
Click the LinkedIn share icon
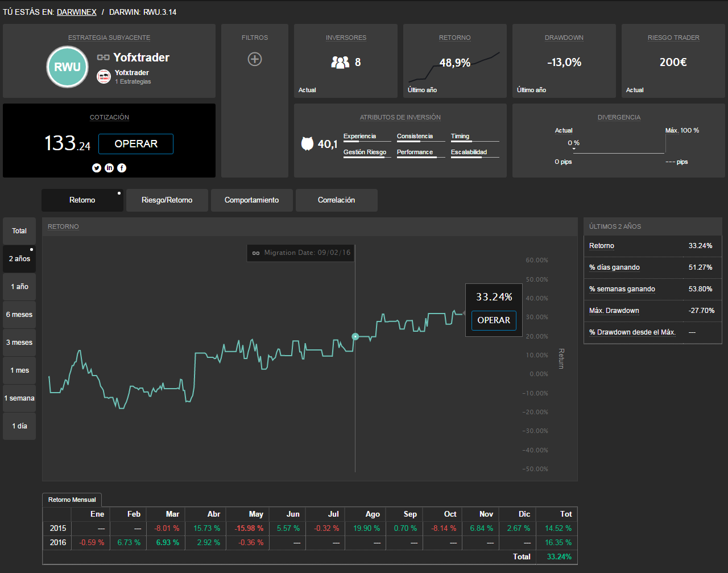109,168
